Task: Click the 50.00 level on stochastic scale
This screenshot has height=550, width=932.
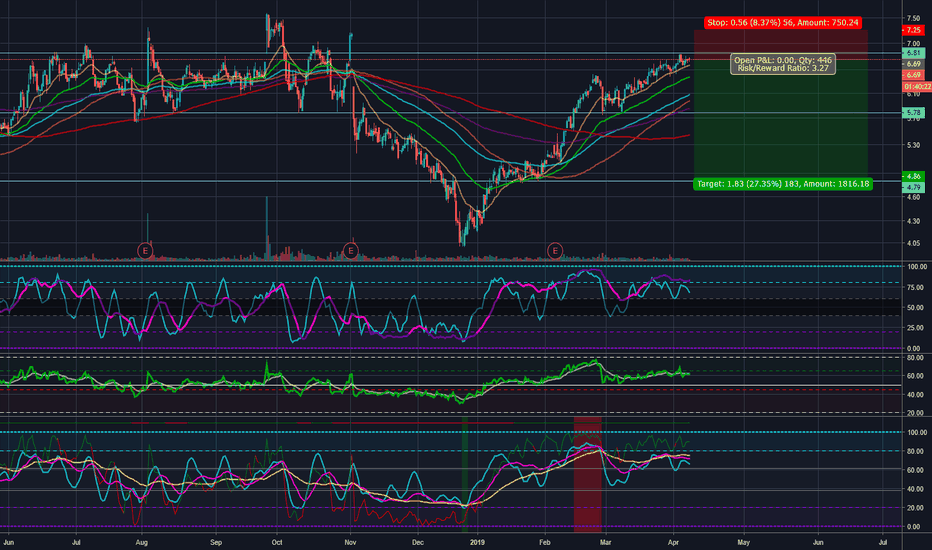Action: (915, 308)
